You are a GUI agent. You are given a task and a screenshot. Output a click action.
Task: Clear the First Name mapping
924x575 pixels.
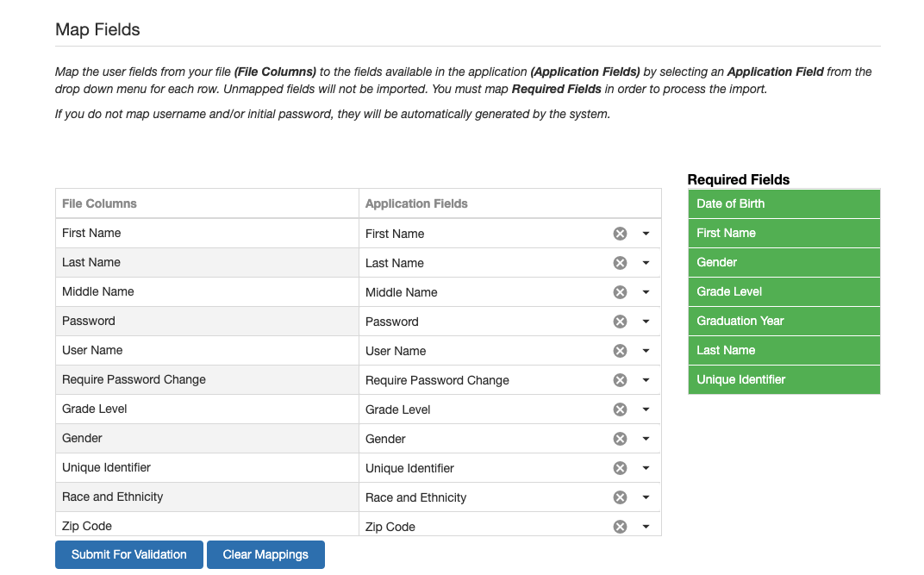620,234
